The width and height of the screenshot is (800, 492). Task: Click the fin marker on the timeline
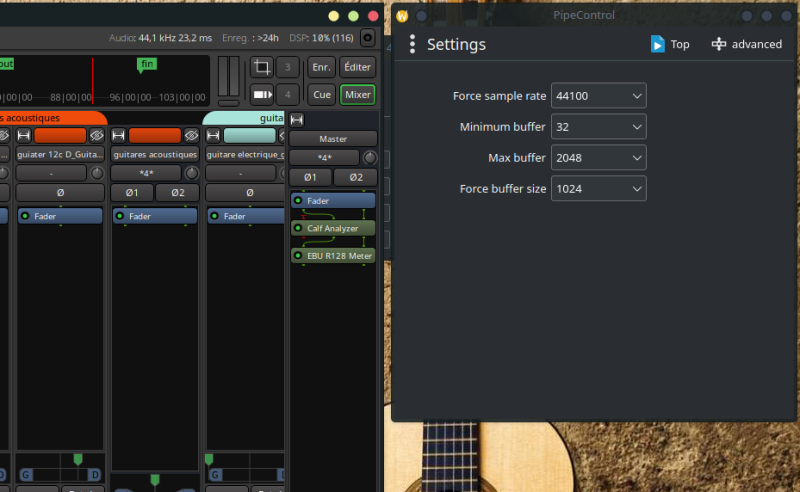(147, 64)
